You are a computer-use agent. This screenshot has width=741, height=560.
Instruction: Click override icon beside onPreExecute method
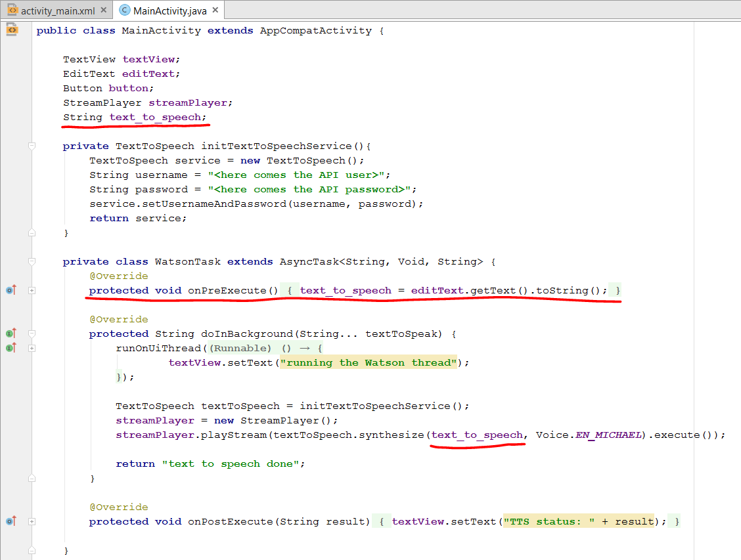(11, 290)
